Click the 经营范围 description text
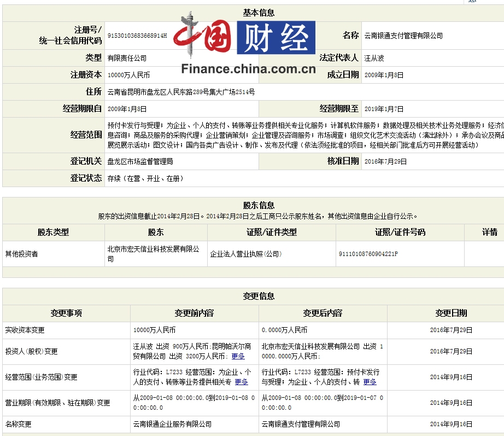This screenshot has height=436, width=504. 306,135
